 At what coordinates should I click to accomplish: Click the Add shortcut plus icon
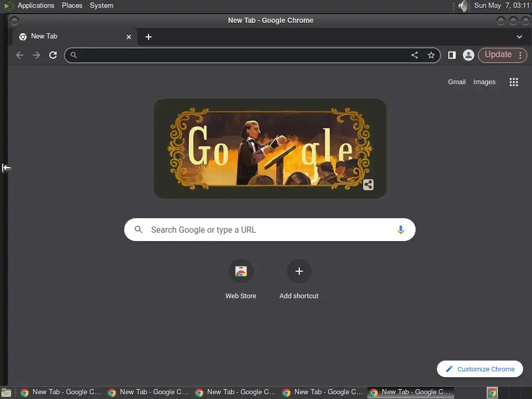click(299, 271)
